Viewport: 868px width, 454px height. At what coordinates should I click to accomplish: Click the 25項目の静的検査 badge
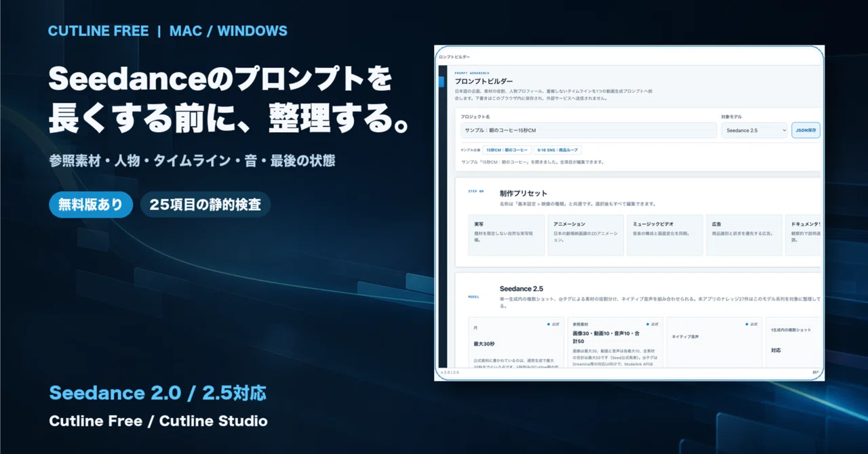(x=205, y=205)
